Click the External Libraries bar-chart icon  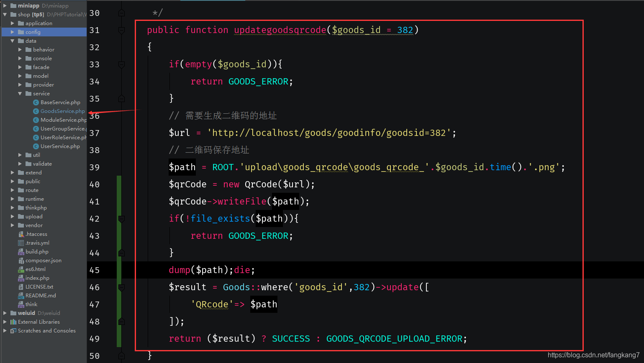13,322
